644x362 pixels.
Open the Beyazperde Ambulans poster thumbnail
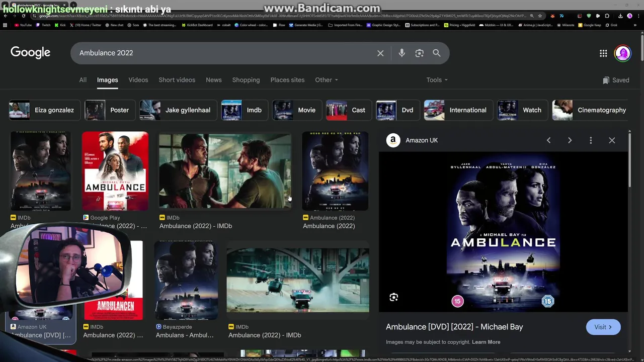pyautogui.click(x=187, y=280)
